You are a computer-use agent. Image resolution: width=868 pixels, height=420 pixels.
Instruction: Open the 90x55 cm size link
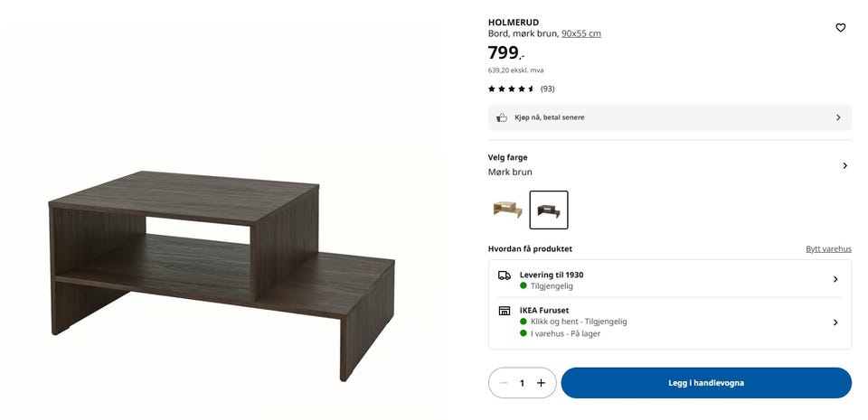581,33
